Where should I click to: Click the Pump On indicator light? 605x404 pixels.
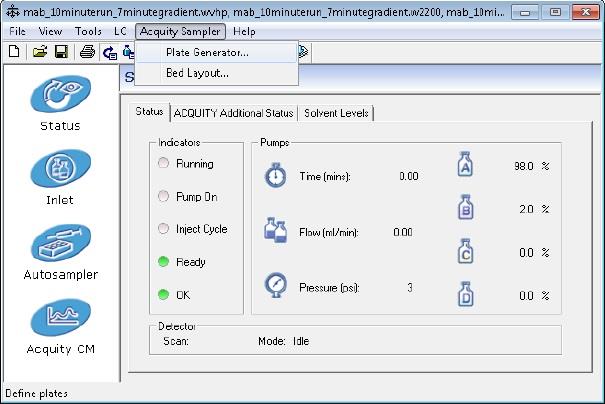[x=163, y=196]
